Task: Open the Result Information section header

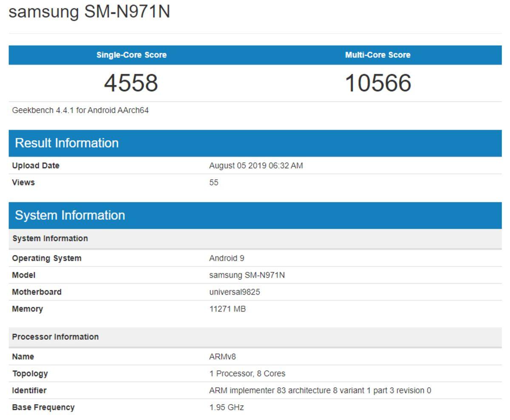Action: coord(66,143)
